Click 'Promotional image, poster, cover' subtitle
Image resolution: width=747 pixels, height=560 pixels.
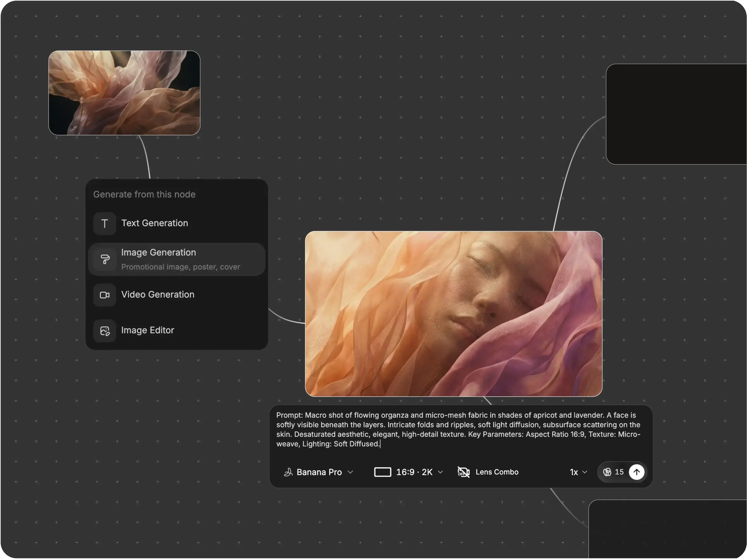point(181,267)
